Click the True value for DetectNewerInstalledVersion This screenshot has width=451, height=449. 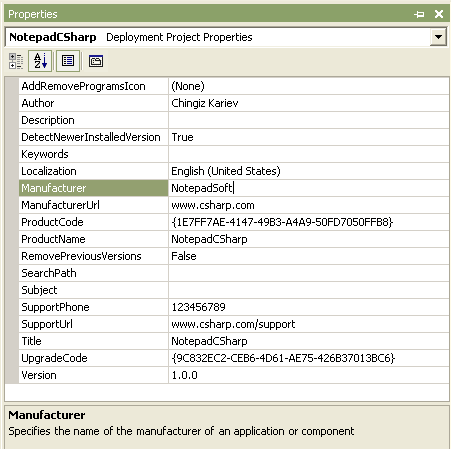pyautogui.click(x=309, y=137)
